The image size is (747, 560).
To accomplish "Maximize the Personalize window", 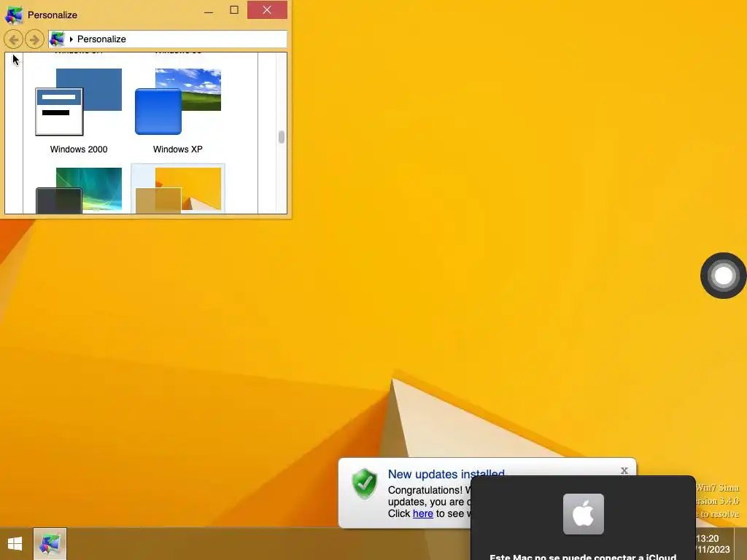I will 234,10.
